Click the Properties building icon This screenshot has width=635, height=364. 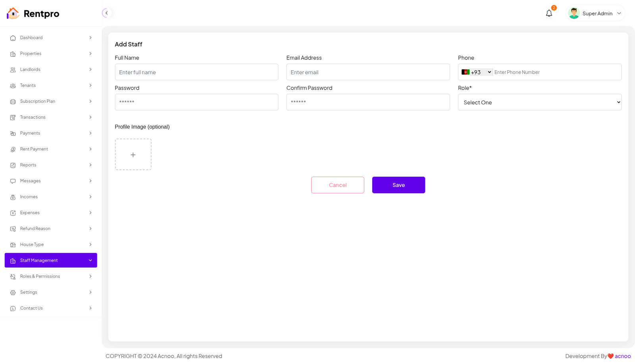pyautogui.click(x=13, y=54)
